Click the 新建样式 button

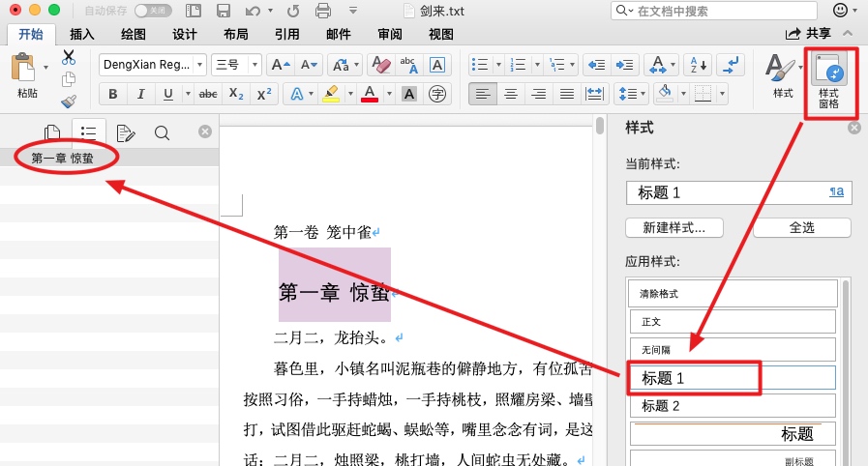click(x=674, y=228)
